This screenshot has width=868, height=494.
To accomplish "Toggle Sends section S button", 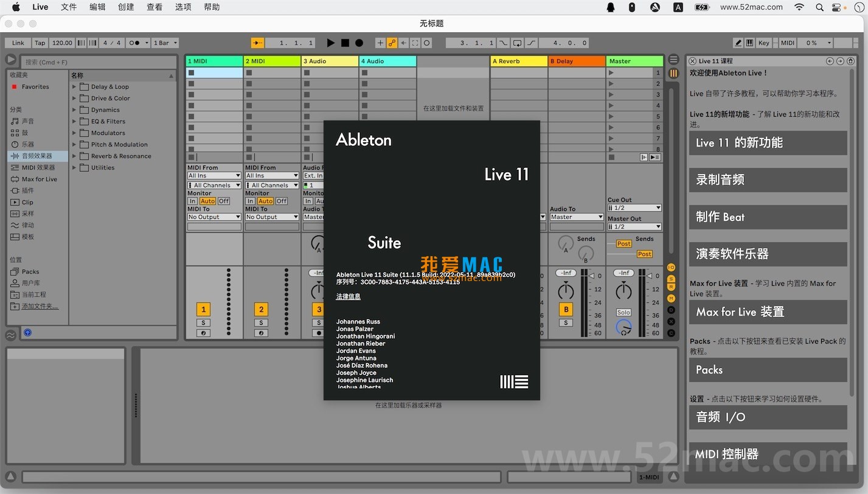I will pos(672,279).
